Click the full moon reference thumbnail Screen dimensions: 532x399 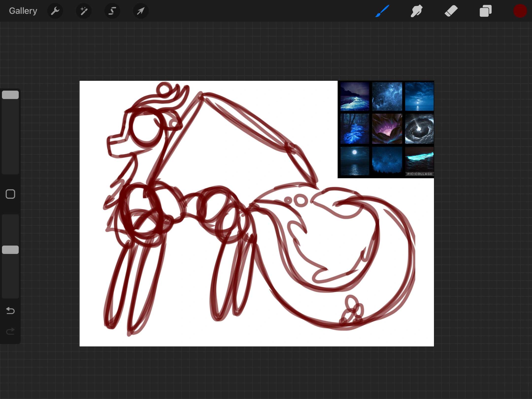(355, 161)
